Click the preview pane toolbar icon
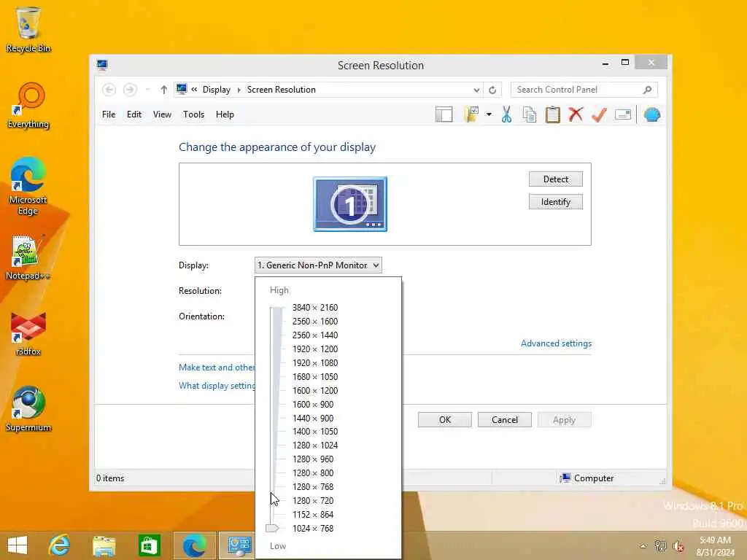747x560 pixels. [x=444, y=114]
